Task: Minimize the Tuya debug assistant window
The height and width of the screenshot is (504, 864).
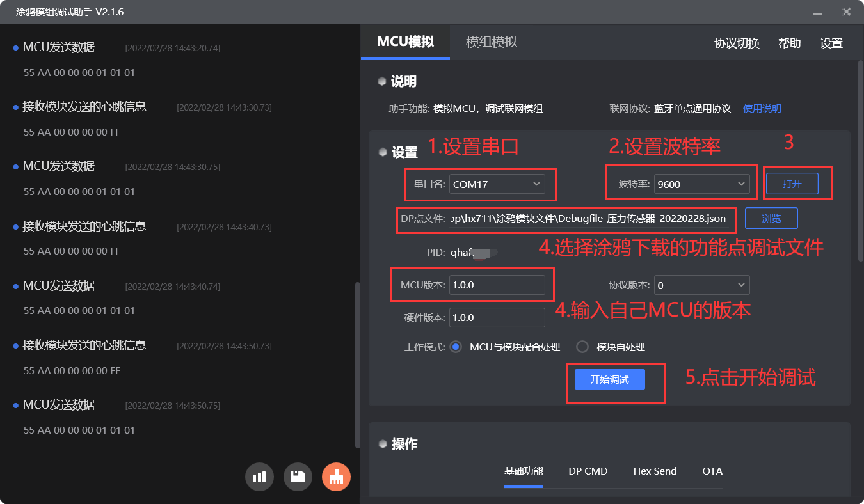Action: pos(817,12)
